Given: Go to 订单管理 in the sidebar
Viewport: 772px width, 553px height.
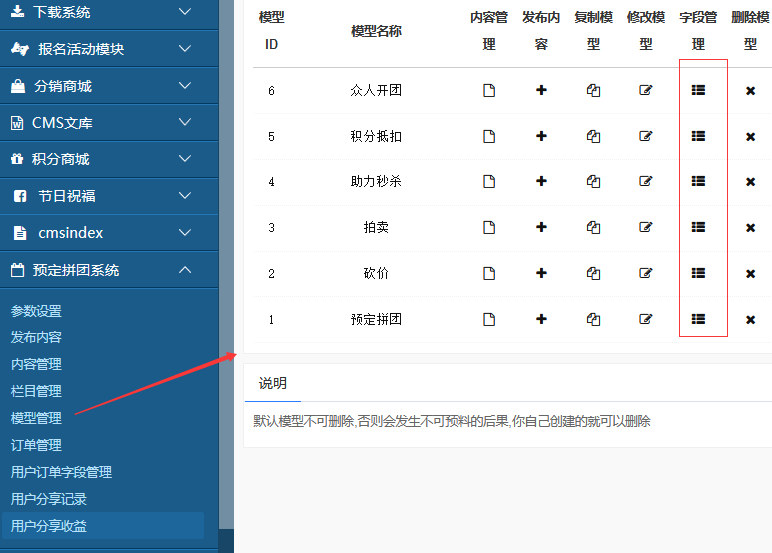Looking at the screenshot, I should pyautogui.click(x=36, y=445).
